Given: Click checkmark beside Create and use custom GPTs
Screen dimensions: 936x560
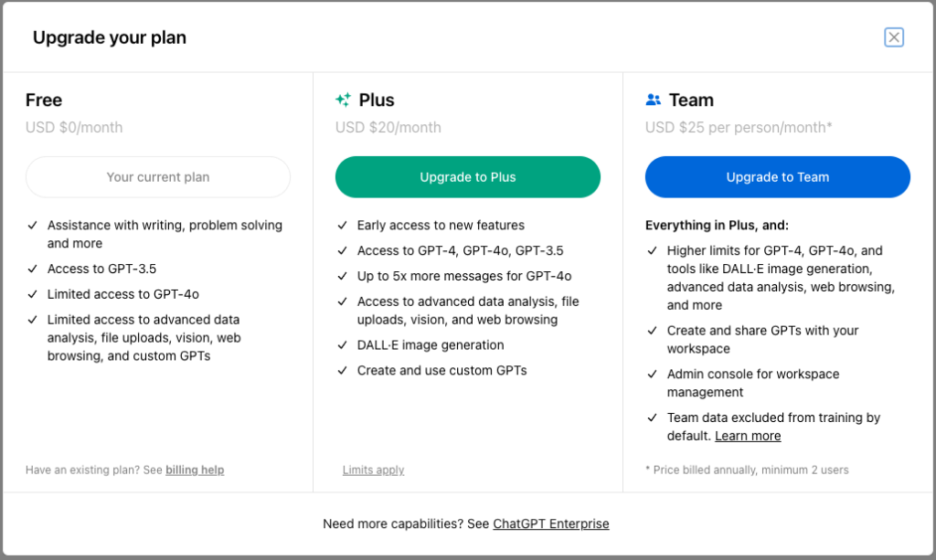Looking at the screenshot, I should click(343, 371).
